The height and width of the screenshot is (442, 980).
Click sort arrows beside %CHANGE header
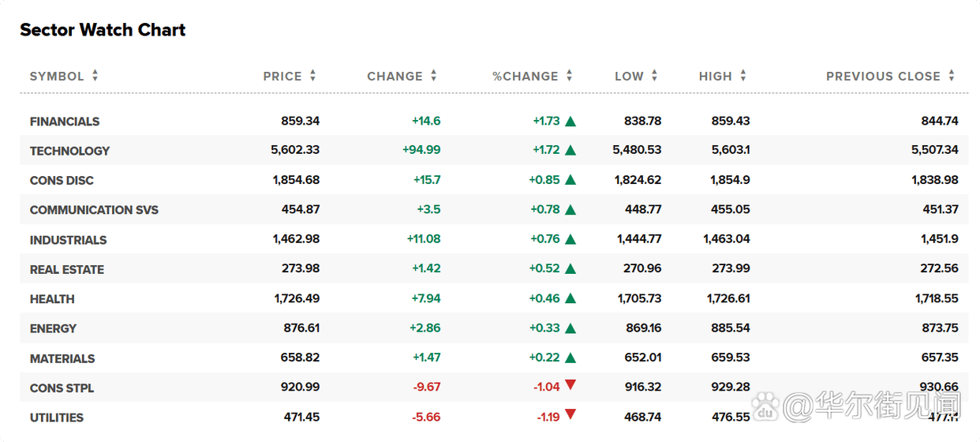coord(570,76)
